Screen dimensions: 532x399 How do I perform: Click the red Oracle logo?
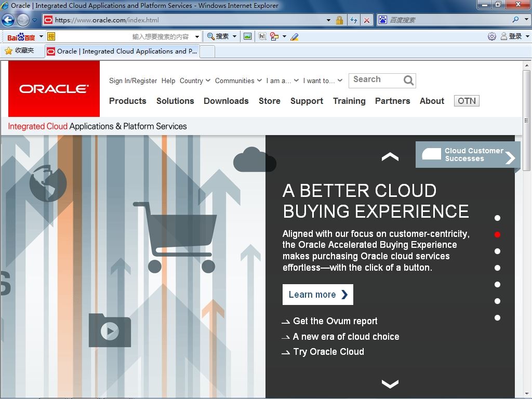tap(54, 89)
